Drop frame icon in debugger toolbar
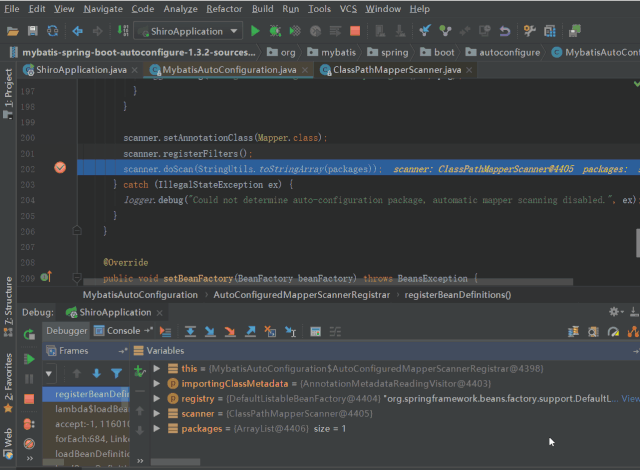640x470 pixels. tap(270, 331)
